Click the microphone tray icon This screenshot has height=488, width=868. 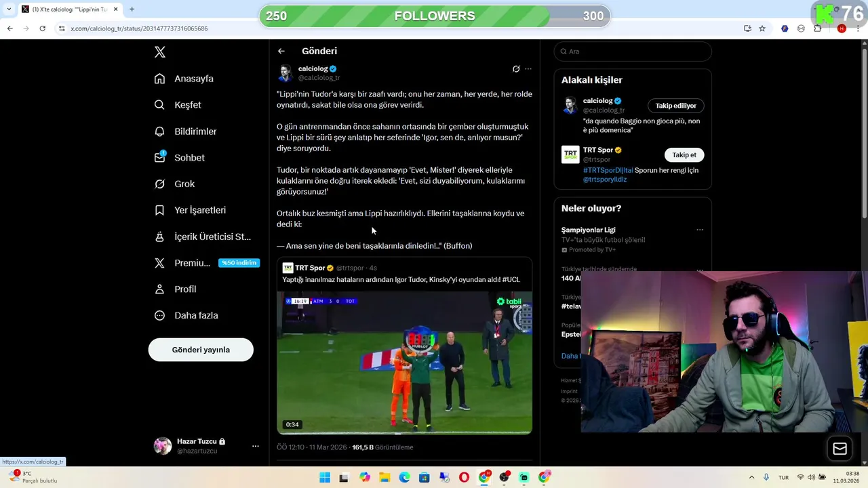766,478
